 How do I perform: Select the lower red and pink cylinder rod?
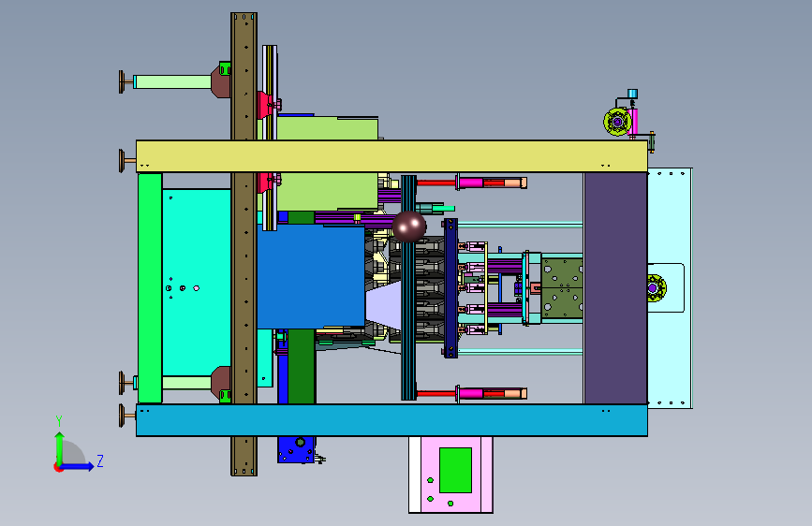[x=471, y=393]
